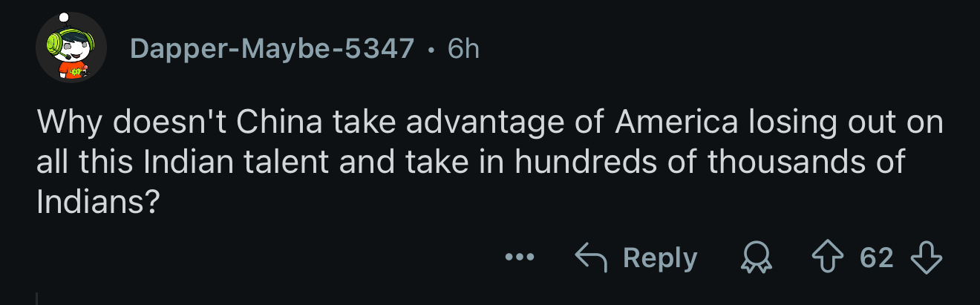This screenshot has width=980, height=305.
Task: Open the Dapper-Maybe-5347 user profile link
Action: point(272,49)
